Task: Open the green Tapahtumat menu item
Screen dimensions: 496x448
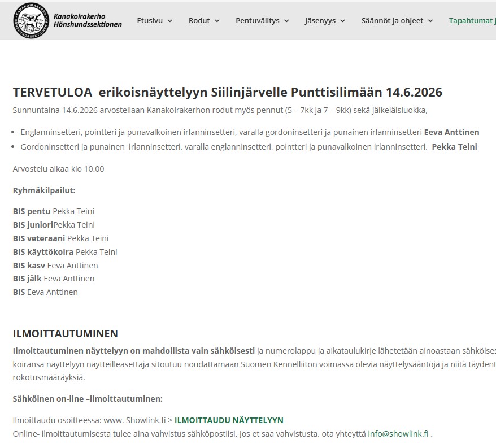Action: 472,20
